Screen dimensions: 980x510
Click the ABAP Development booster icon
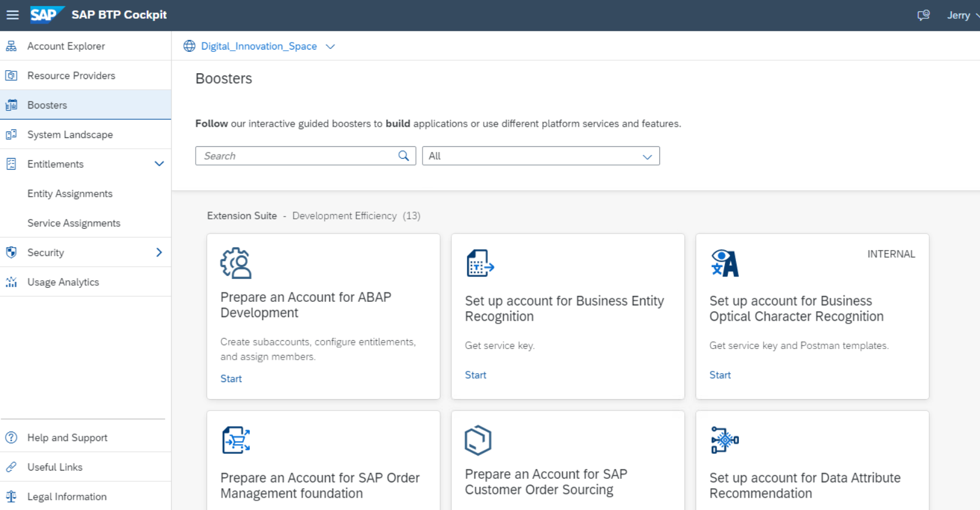pos(236,263)
